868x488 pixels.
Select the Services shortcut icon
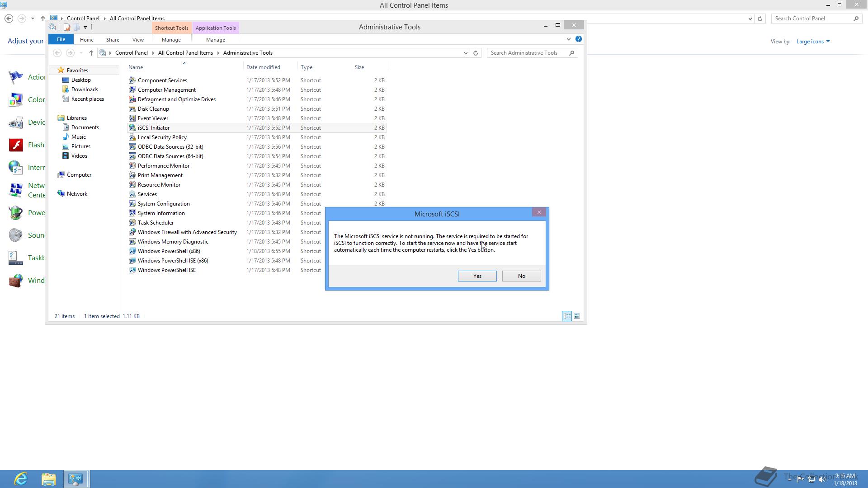coord(132,194)
